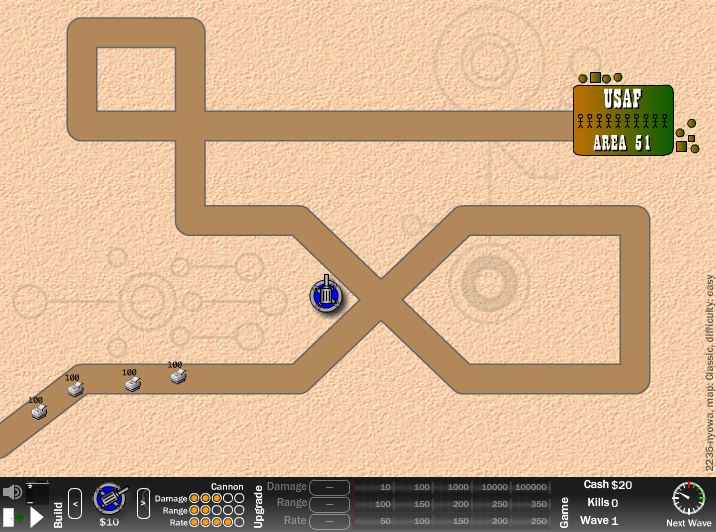Viewport: 716px width, 532px height.
Task: Click the Cannon Damage rating dots
Action: (216, 498)
